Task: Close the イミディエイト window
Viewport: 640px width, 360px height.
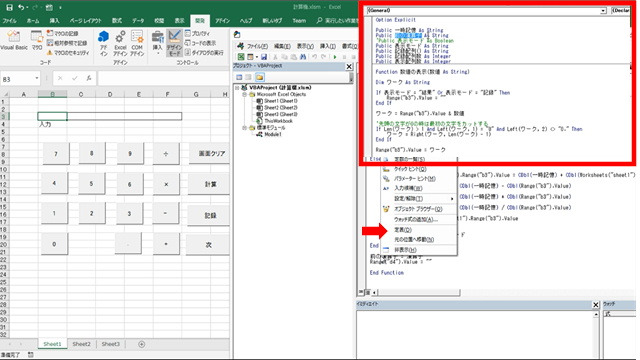Action: coord(596,305)
